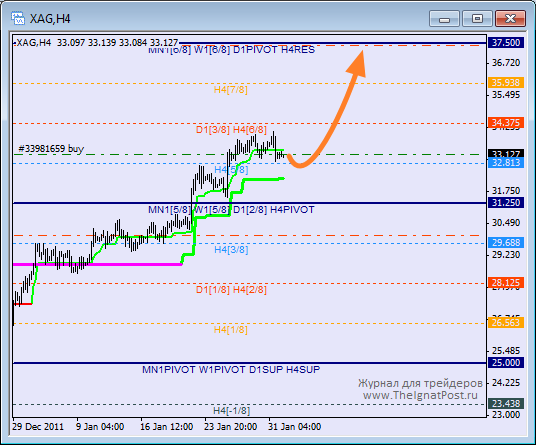The width and height of the screenshot is (536, 445).
Task: Click the 30.490 price scale value
Action: point(506,223)
